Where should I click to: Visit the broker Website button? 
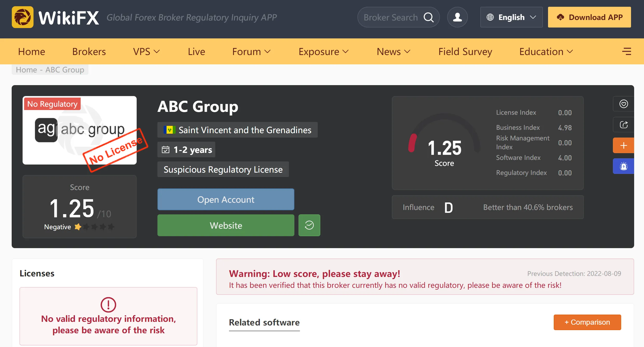point(226,225)
